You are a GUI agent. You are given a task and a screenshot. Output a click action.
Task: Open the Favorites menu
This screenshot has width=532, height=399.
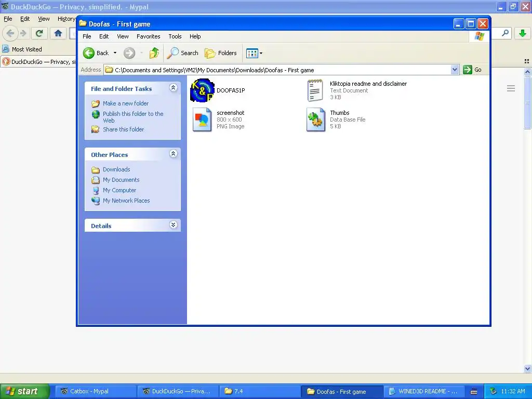pos(148,36)
